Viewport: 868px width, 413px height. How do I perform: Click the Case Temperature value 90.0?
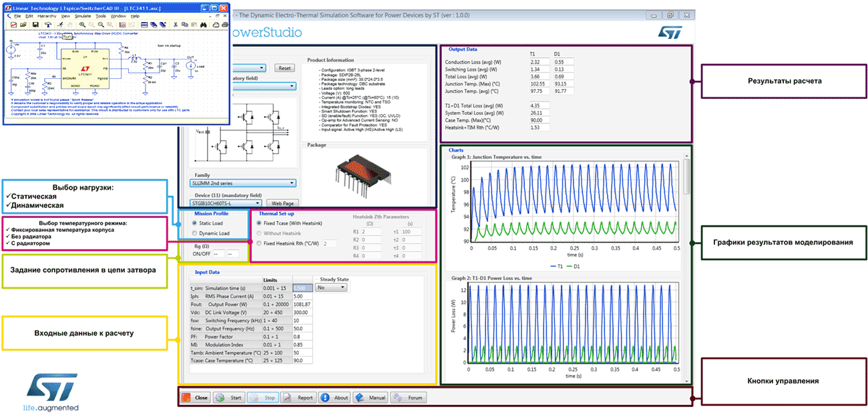pos(302,361)
